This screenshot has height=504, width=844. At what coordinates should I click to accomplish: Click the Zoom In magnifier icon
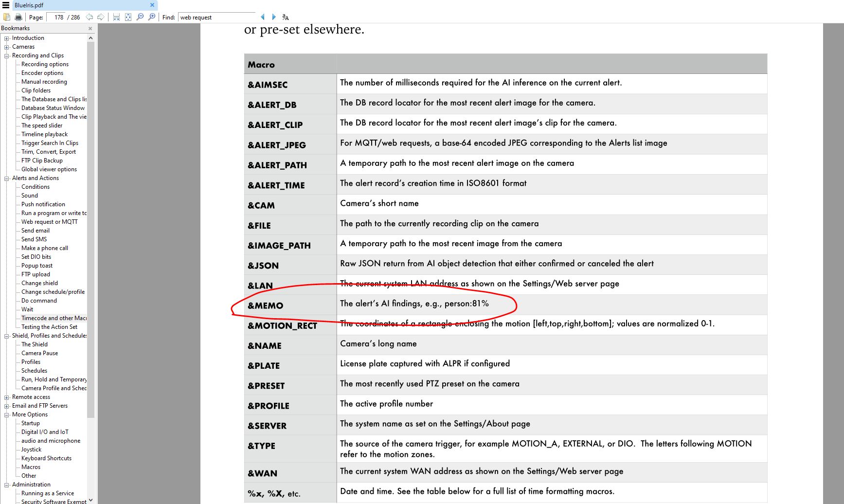(x=152, y=17)
